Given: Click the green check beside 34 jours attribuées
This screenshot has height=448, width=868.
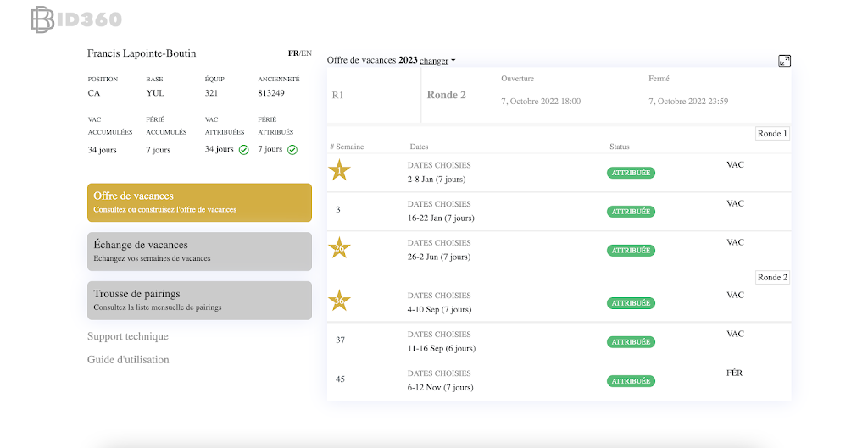Looking at the screenshot, I should (x=243, y=150).
